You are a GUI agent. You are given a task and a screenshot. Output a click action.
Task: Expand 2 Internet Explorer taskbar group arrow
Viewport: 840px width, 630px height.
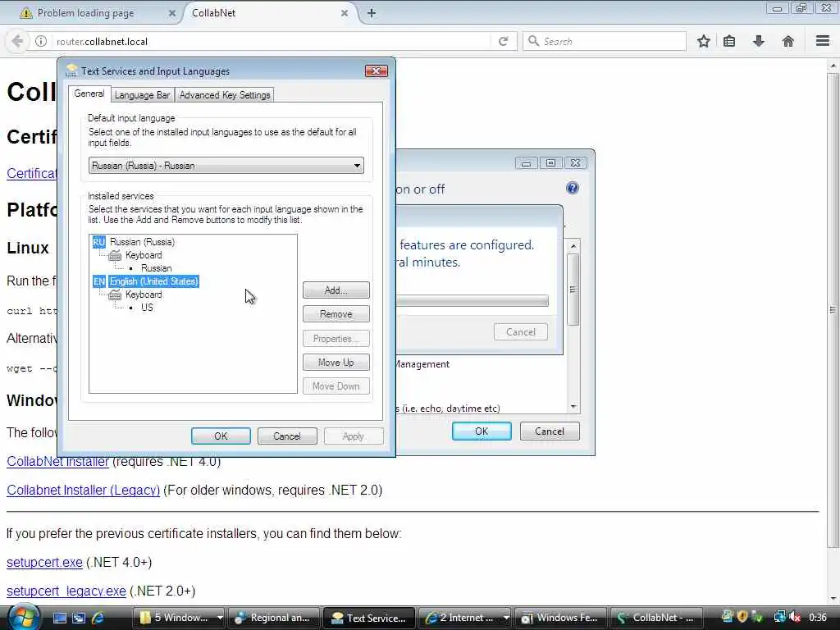coord(505,618)
